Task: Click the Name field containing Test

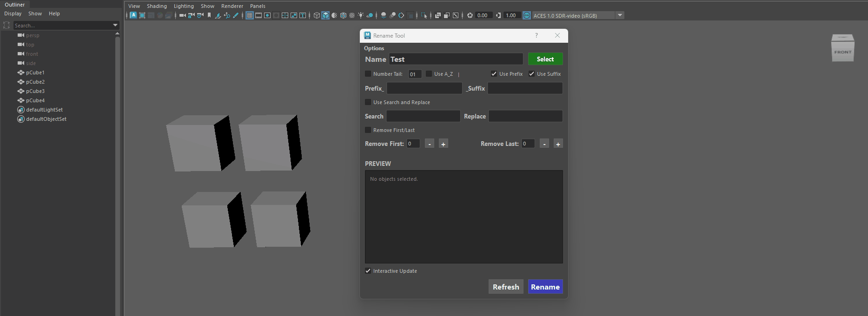Action: (x=456, y=59)
